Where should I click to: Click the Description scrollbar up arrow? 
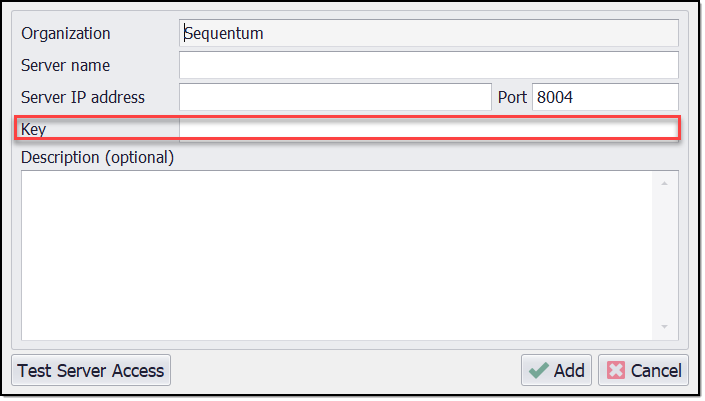(665, 182)
